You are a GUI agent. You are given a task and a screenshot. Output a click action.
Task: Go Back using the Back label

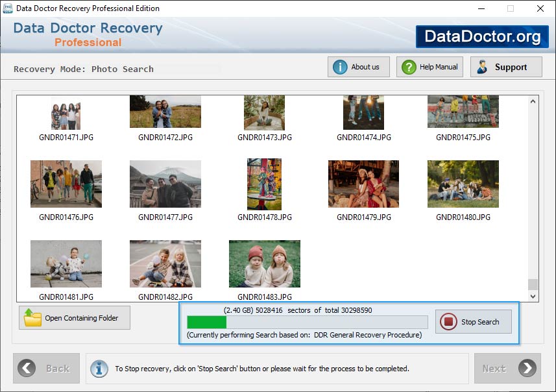tap(58, 369)
